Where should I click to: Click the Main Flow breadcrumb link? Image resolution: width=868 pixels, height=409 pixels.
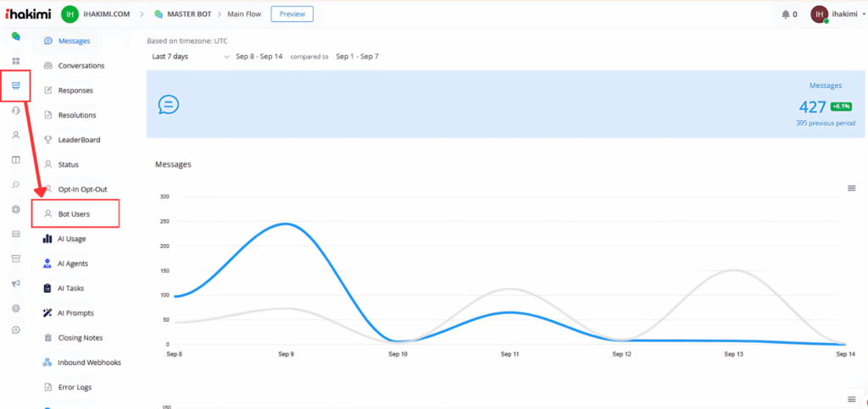click(246, 14)
